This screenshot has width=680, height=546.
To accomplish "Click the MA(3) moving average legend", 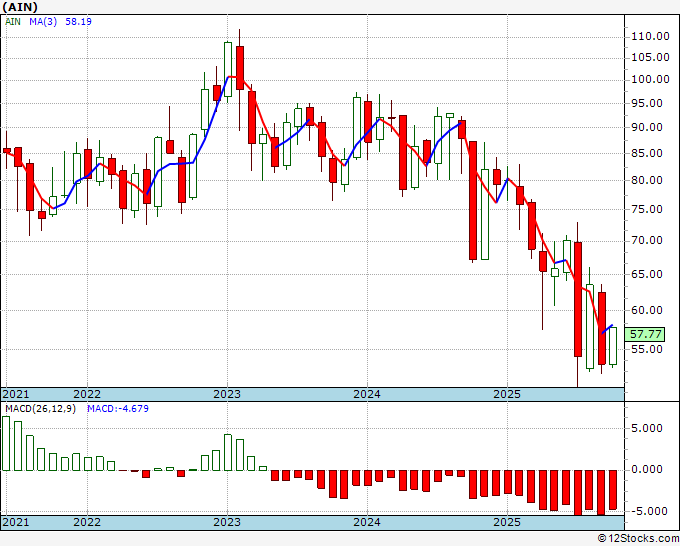I will [x=43, y=22].
